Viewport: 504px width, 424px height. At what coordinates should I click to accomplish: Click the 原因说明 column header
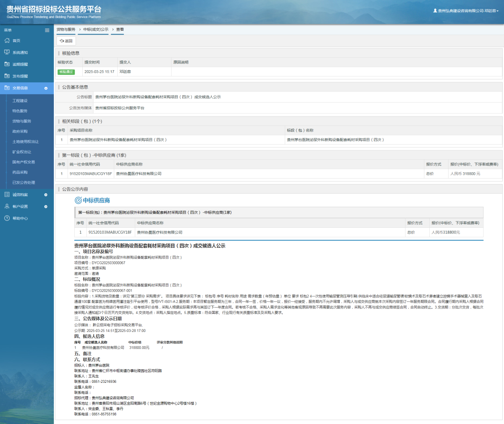coord(181,62)
